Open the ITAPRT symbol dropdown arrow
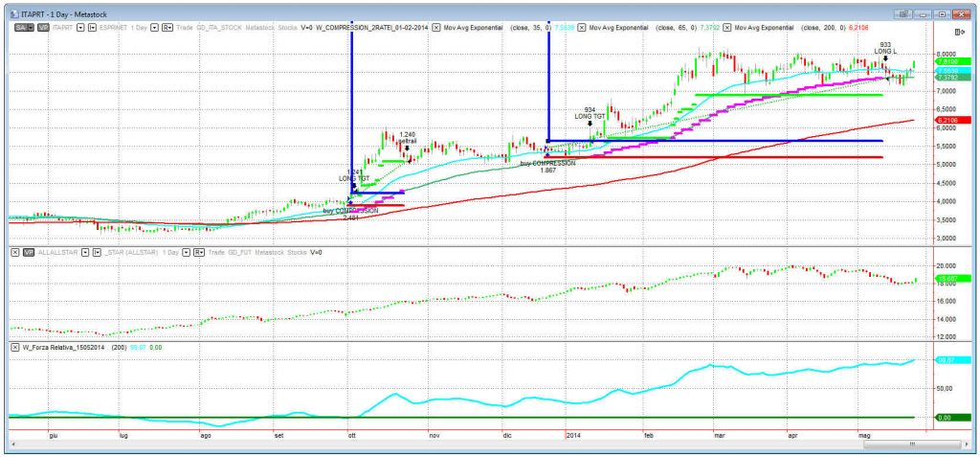The image size is (980, 457). point(79,28)
